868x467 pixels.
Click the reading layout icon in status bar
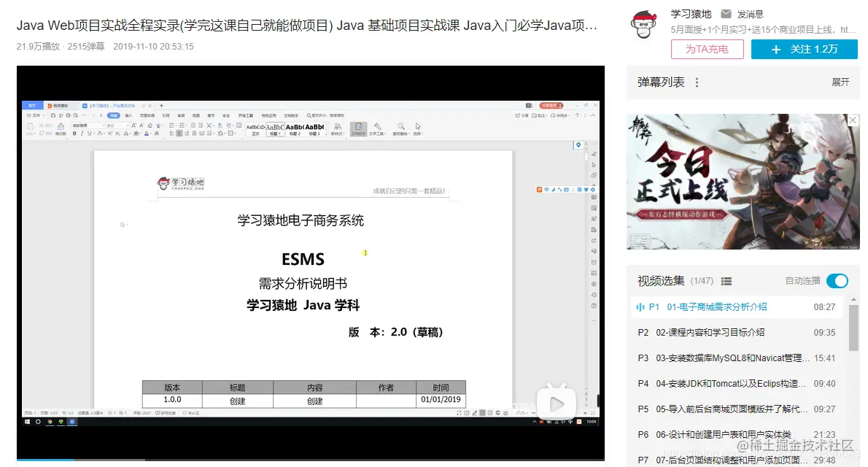click(x=466, y=413)
